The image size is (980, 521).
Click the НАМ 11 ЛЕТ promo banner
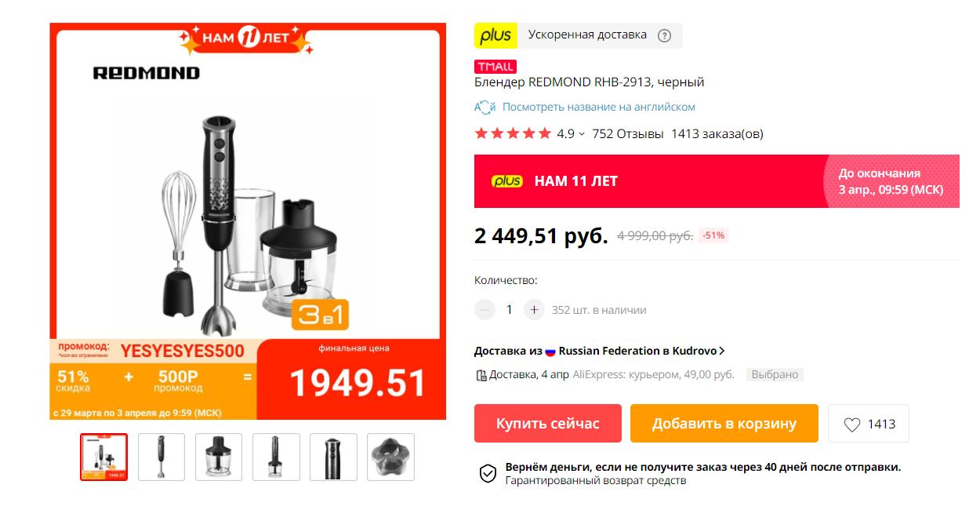tap(717, 181)
